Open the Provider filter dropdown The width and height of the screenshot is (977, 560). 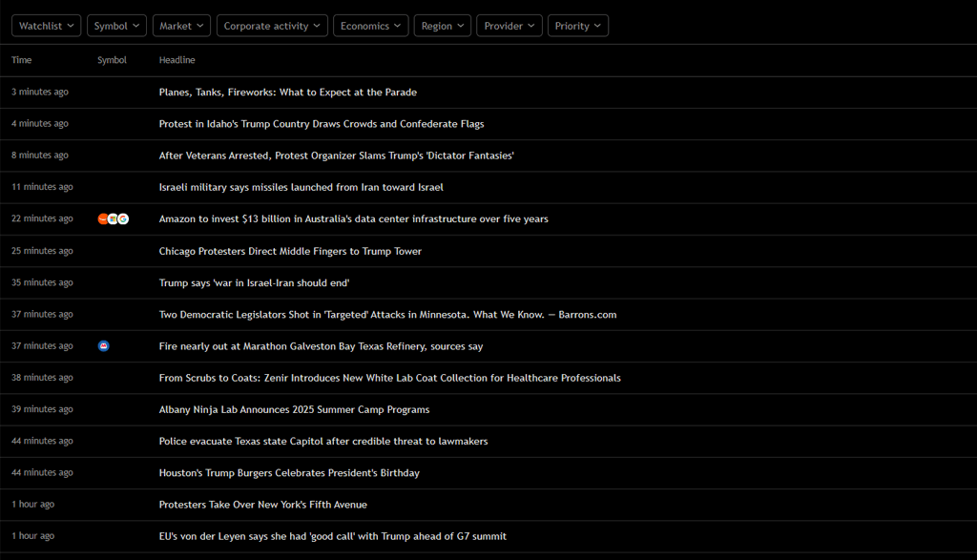coord(509,26)
